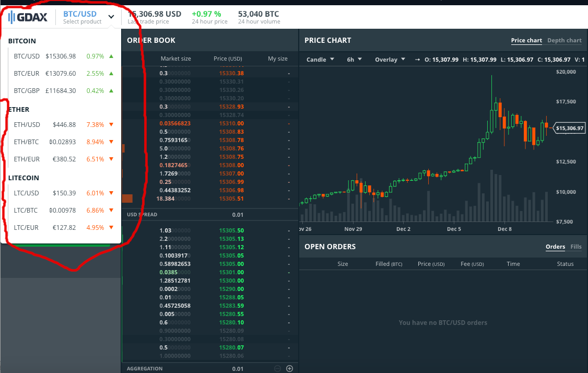Switch to the Fills tab
Image resolution: width=588 pixels, height=373 pixels.
[x=575, y=247]
